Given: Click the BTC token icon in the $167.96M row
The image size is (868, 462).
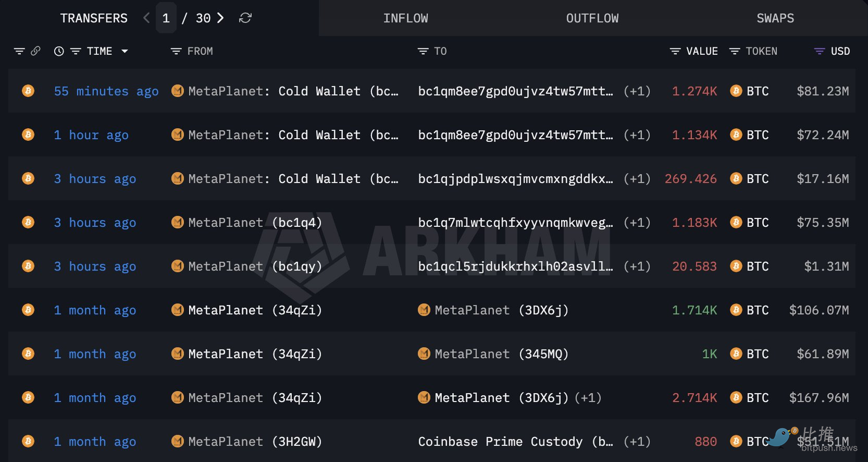Looking at the screenshot, I should pos(736,397).
